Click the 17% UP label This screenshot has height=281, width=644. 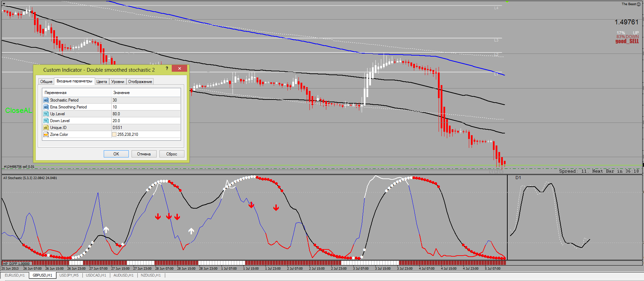coord(627,33)
